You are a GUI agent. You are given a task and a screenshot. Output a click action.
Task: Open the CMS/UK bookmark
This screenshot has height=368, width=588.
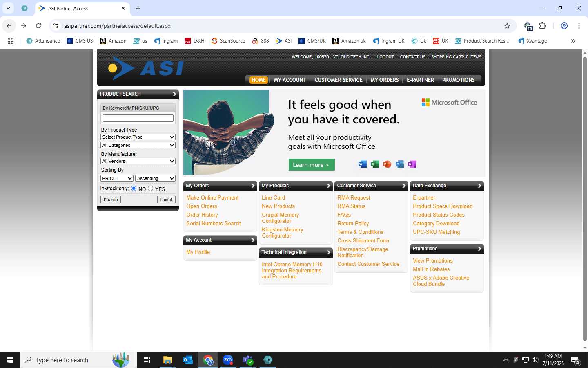(312, 41)
